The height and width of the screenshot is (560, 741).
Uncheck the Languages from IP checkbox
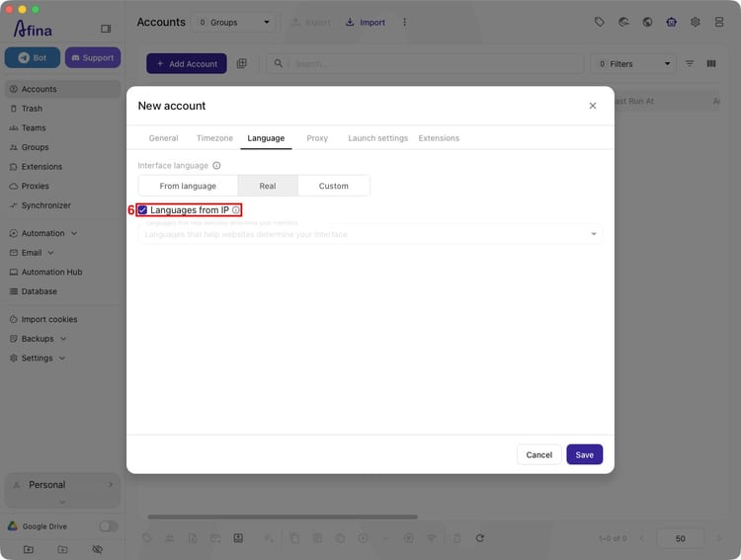pos(142,209)
